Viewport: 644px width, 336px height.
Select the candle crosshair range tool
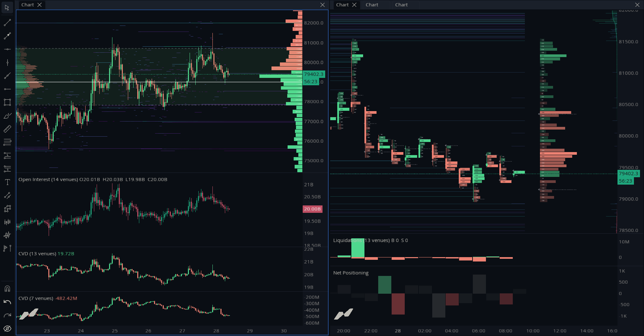(7, 235)
